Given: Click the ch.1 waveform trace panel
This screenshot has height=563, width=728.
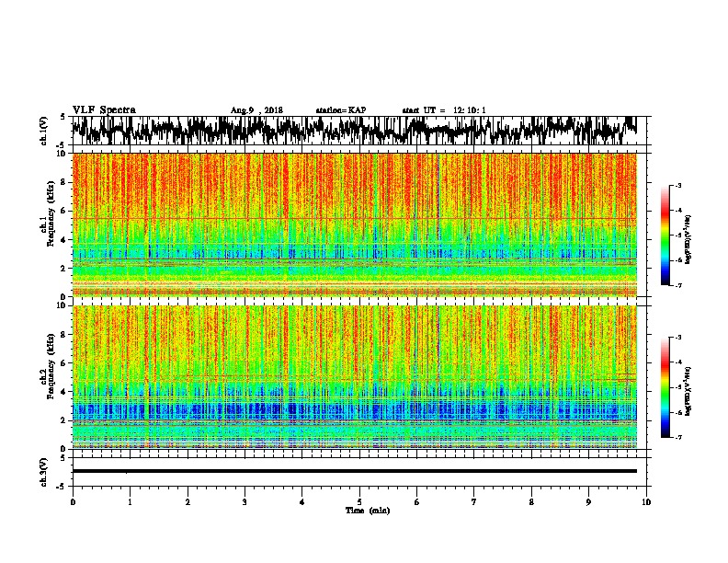Looking at the screenshot, I should (x=358, y=131).
